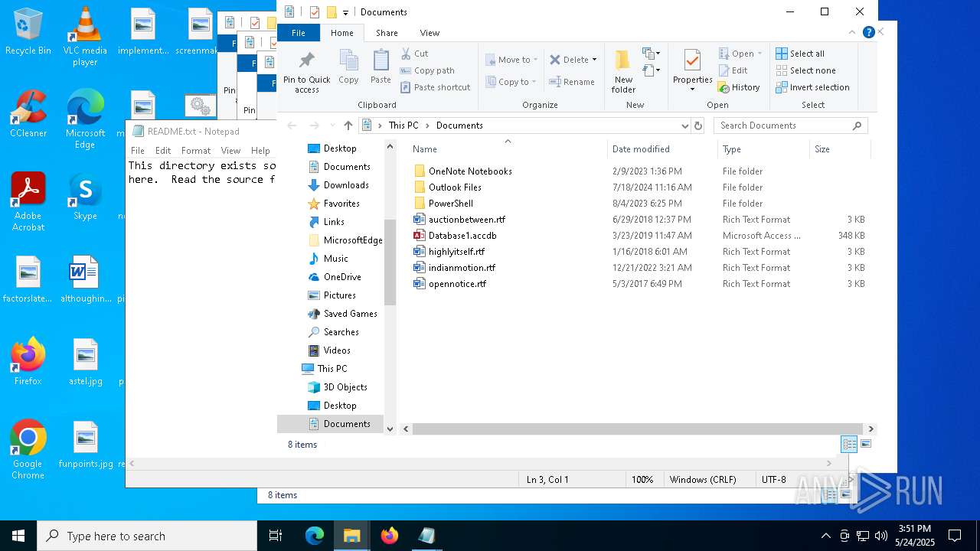The image size is (980, 551).
Task: Switch to details view layout icon
Action: (849, 444)
